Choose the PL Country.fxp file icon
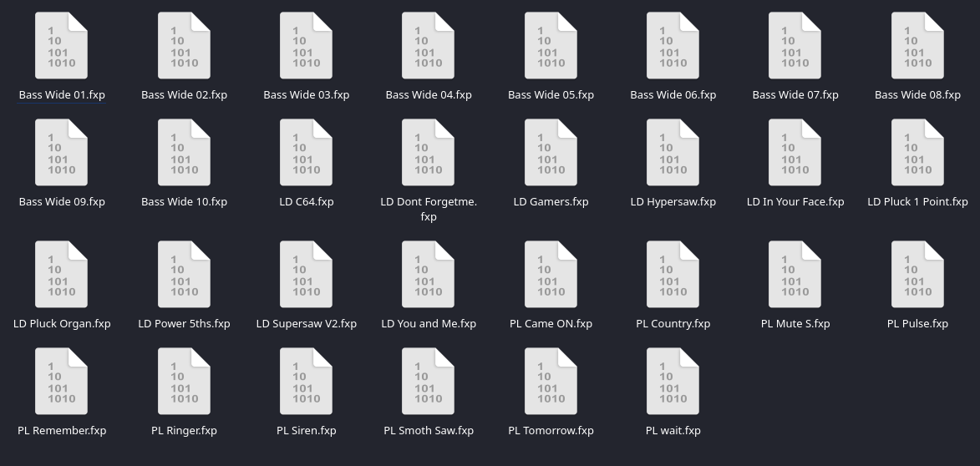Viewport: 980px width, 466px height. 673,274
